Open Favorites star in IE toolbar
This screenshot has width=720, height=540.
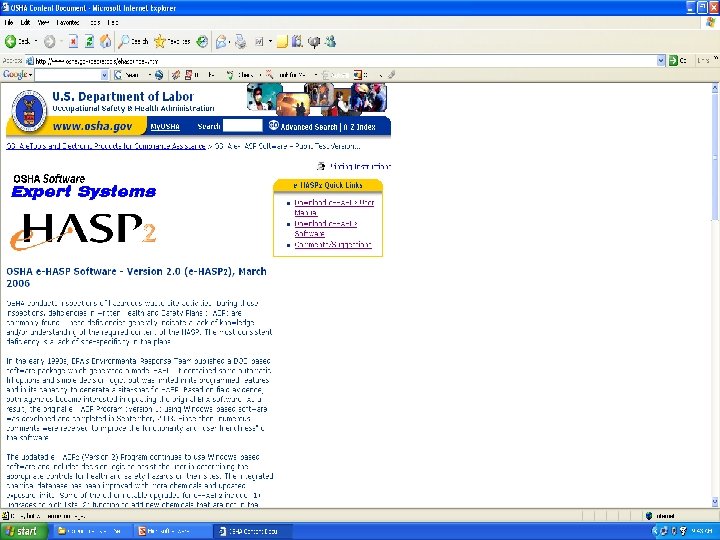click(159, 41)
